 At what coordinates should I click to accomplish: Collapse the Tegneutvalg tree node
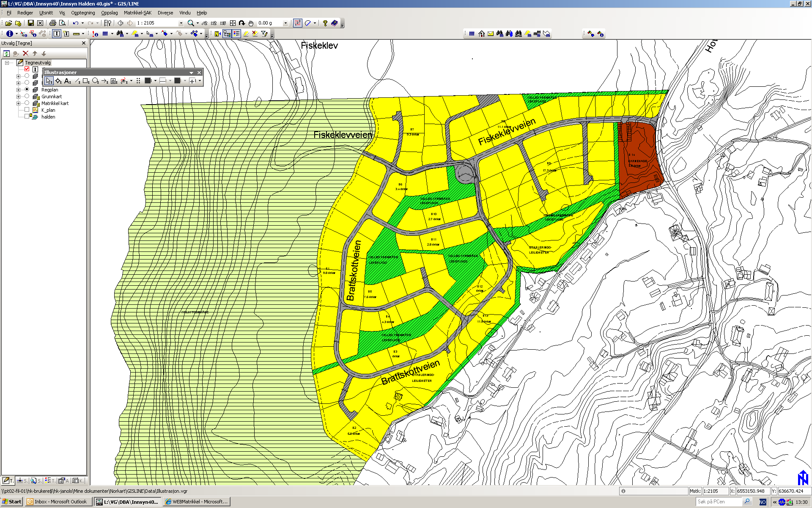tap(7, 63)
